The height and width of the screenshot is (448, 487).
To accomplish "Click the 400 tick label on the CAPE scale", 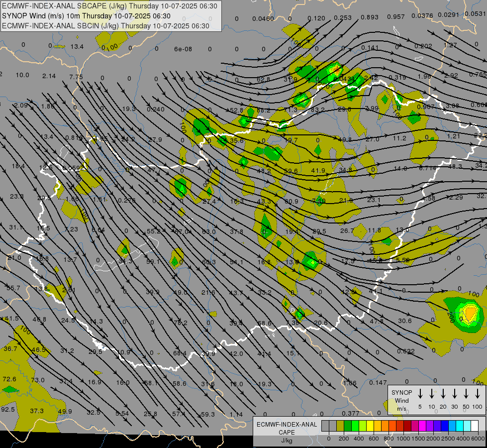I will 359,439.
